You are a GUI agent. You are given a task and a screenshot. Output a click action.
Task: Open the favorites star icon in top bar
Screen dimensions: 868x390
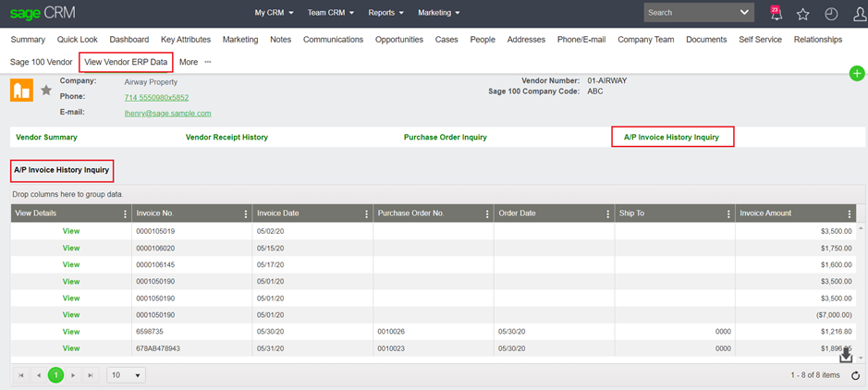pos(802,15)
